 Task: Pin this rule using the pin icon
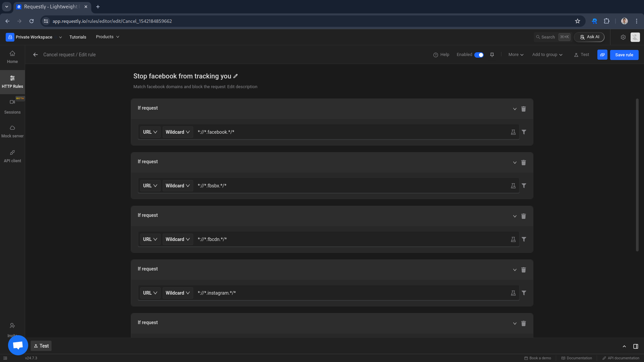[492, 55]
